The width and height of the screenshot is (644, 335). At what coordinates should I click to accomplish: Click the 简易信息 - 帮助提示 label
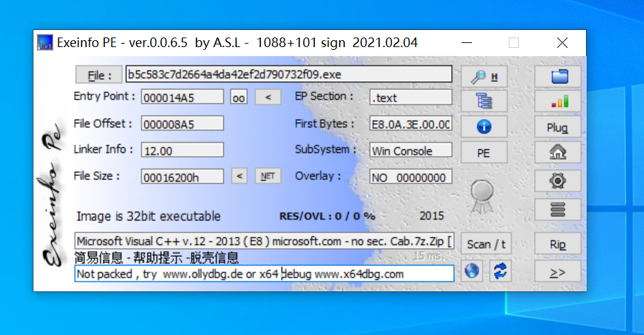point(156,258)
